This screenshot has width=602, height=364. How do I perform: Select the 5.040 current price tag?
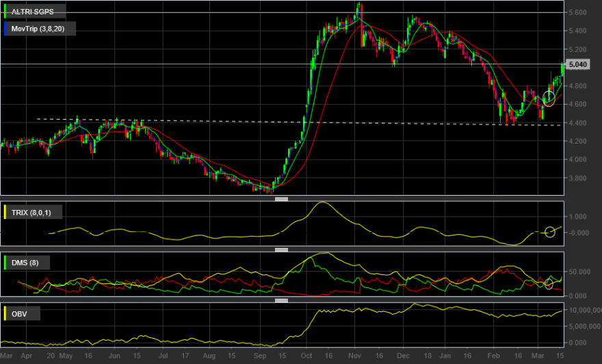(x=578, y=64)
